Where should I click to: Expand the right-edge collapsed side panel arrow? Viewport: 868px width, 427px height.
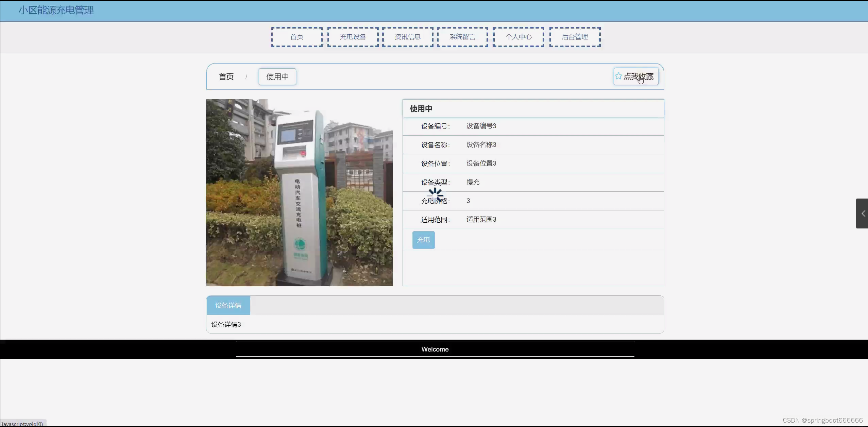pyautogui.click(x=863, y=213)
